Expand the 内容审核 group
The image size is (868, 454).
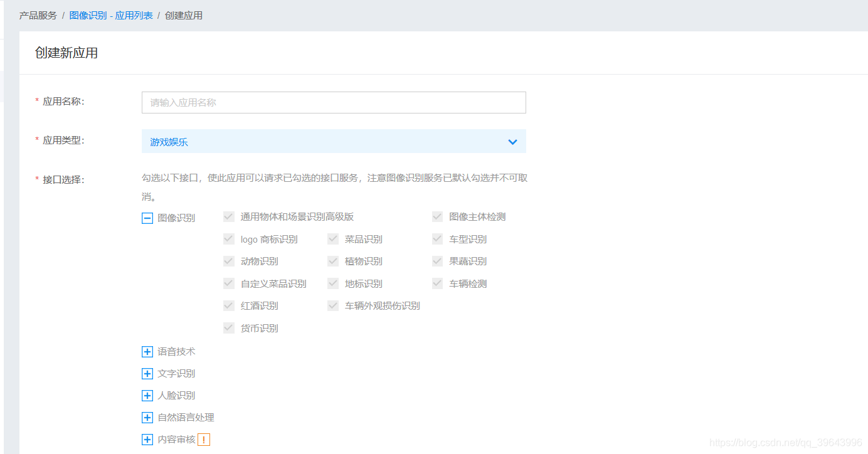(x=147, y=440)
